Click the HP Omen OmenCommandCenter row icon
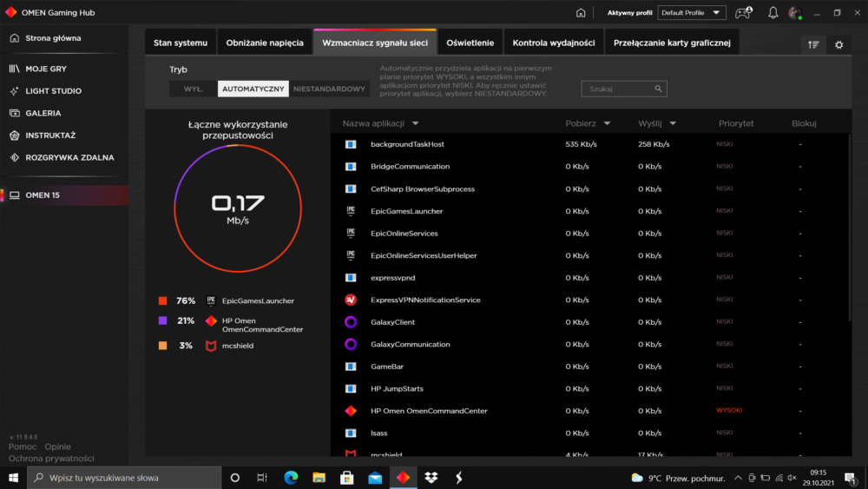 (351, 411)
